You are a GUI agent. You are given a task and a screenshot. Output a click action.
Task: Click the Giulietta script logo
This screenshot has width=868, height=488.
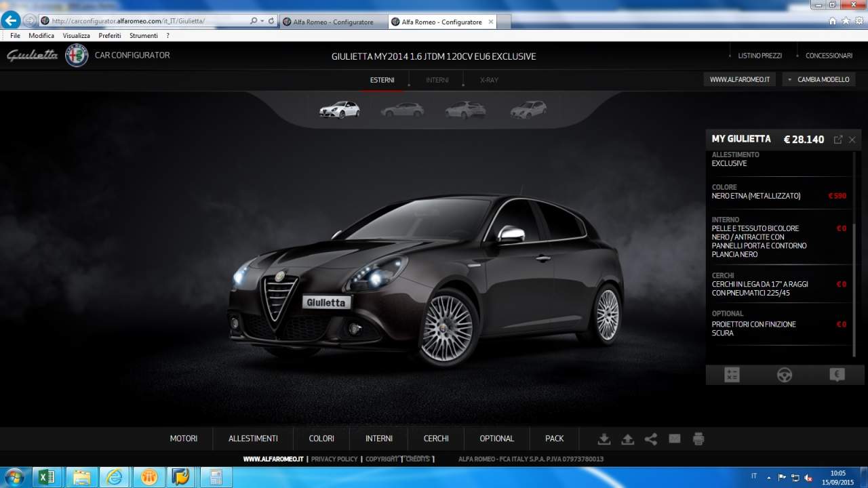[33, 56]
